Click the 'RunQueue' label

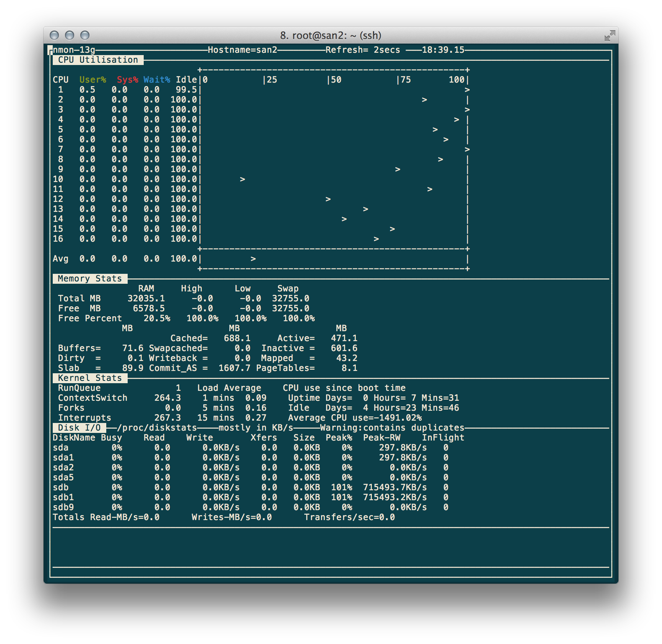coord(79,388)
